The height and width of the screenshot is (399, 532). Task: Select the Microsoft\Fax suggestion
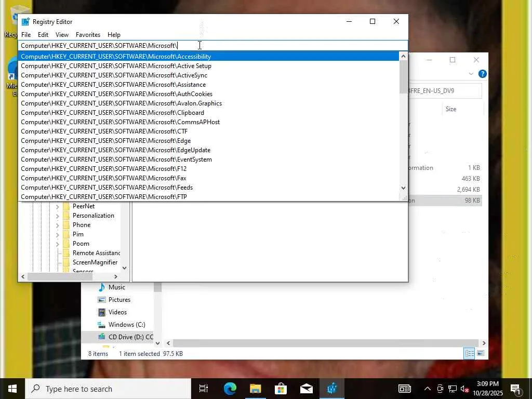coord(209,178)
